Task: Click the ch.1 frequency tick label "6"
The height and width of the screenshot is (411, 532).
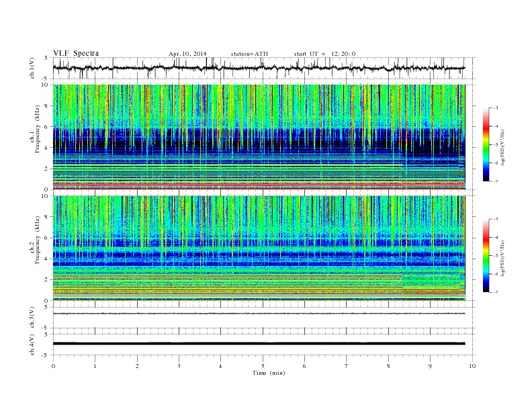Action: pyautogui.click(x=46, y=127)
